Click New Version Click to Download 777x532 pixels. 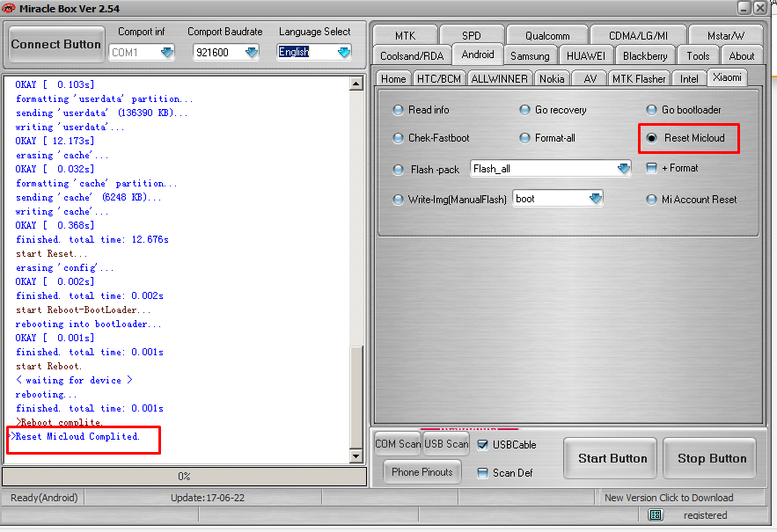669,498
